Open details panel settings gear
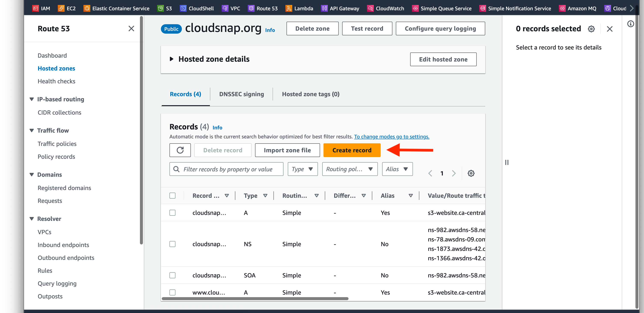 (x=591, y=29)
